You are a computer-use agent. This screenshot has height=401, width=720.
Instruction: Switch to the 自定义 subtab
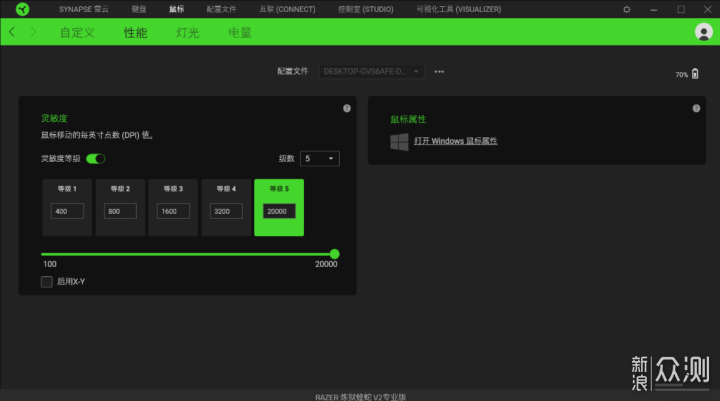click(x=77, y=33)
